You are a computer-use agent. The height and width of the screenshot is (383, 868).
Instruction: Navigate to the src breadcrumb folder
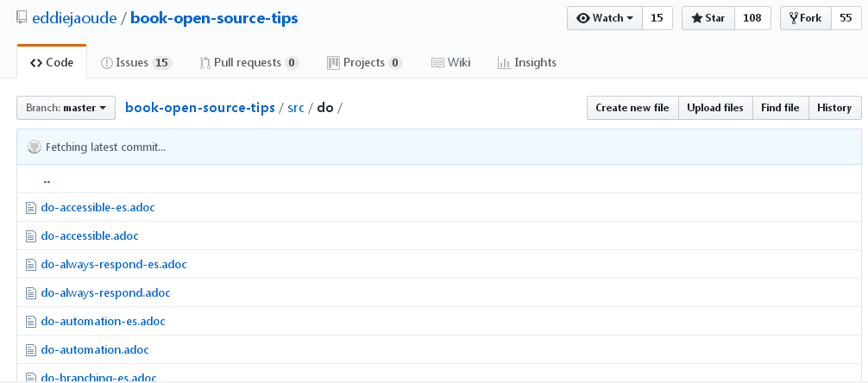(x=296, y=107)
